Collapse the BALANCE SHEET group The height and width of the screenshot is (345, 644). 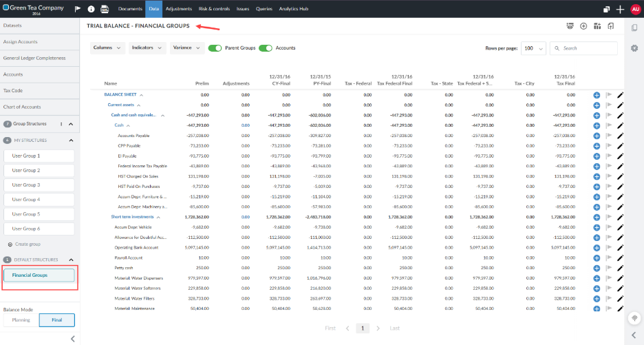141,95
